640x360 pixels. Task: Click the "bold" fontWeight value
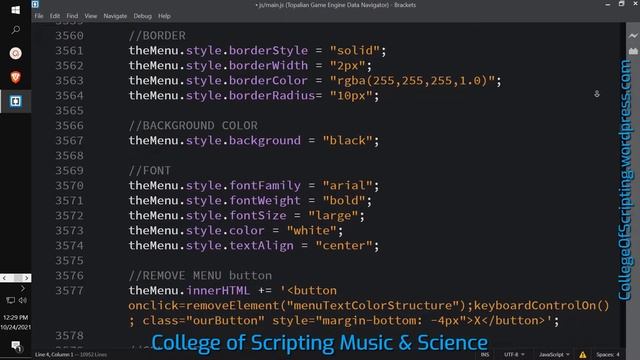coord(344,200)
